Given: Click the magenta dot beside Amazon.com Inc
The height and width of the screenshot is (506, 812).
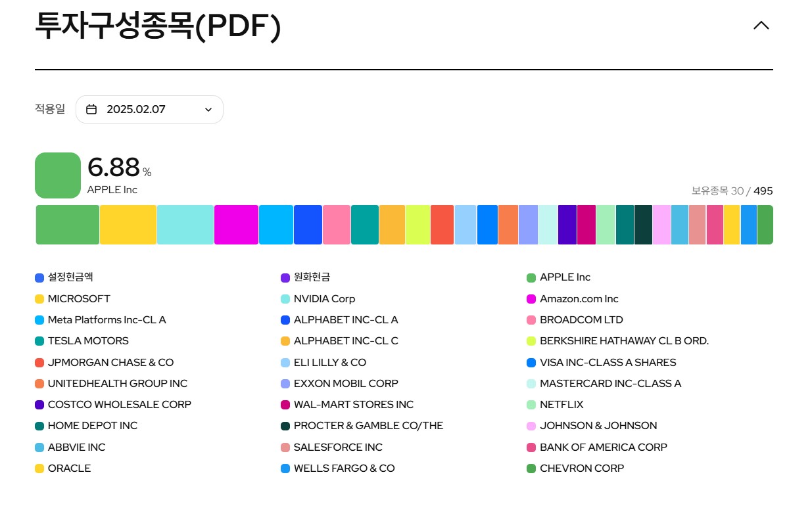Looking at the screenshot, I should tap(531, 299).
